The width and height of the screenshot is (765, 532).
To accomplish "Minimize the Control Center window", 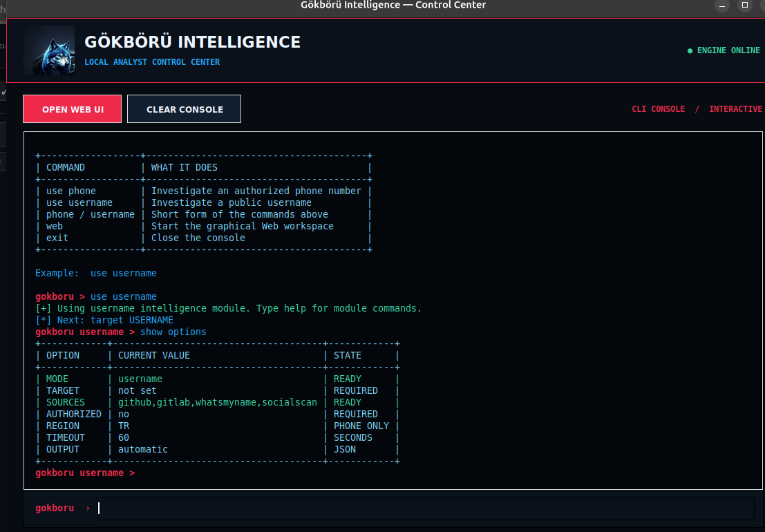I will click(x=722, y=6).
